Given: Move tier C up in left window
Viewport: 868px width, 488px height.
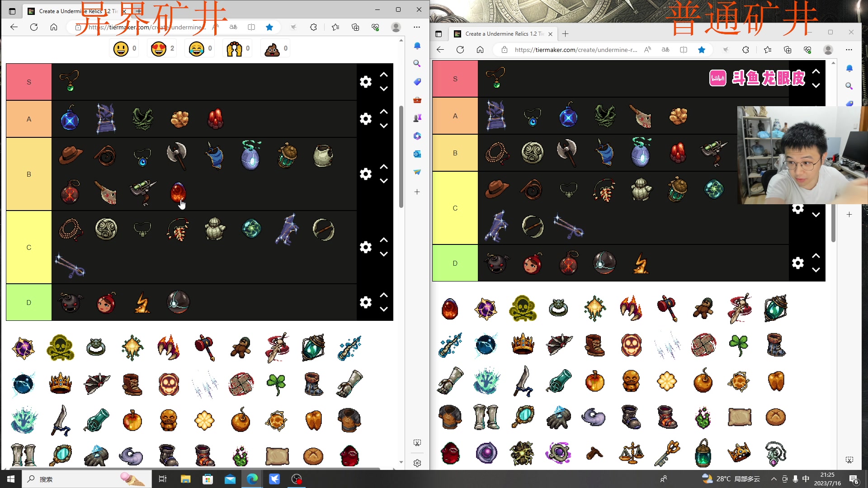Looking at the screenshot, I should pos(384,240).
